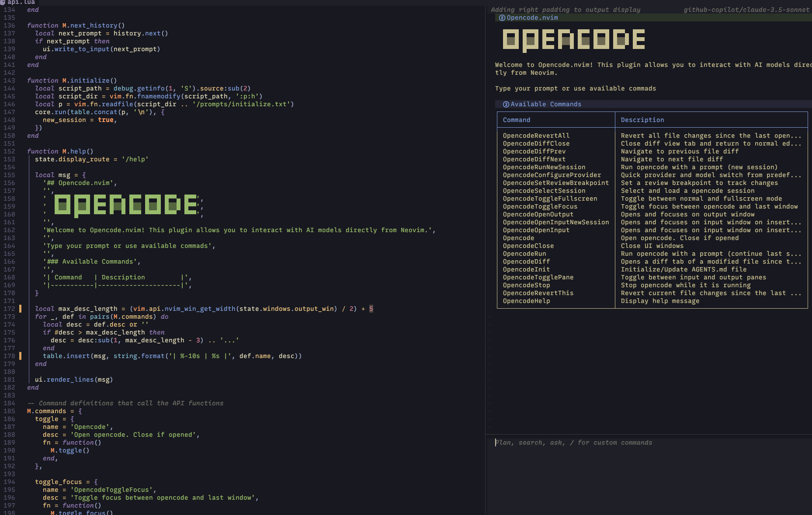This screenshot has height=515, width=812.
Task: Click the 'Description' column header in help table
Action: tap(642, 120)
